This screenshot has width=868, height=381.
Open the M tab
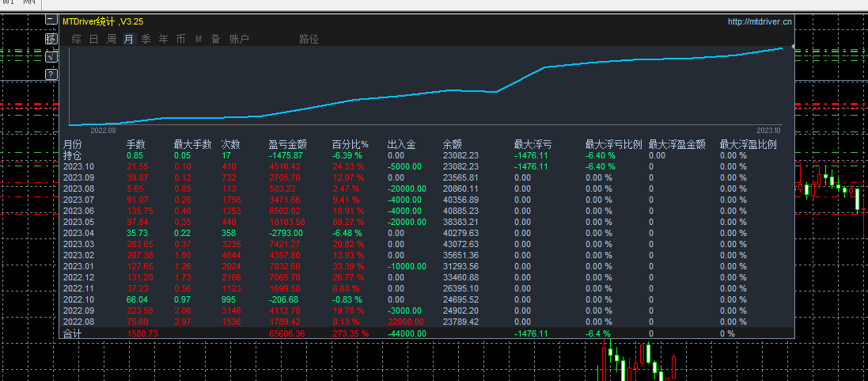pyautogui.click(x=198, y=39)
